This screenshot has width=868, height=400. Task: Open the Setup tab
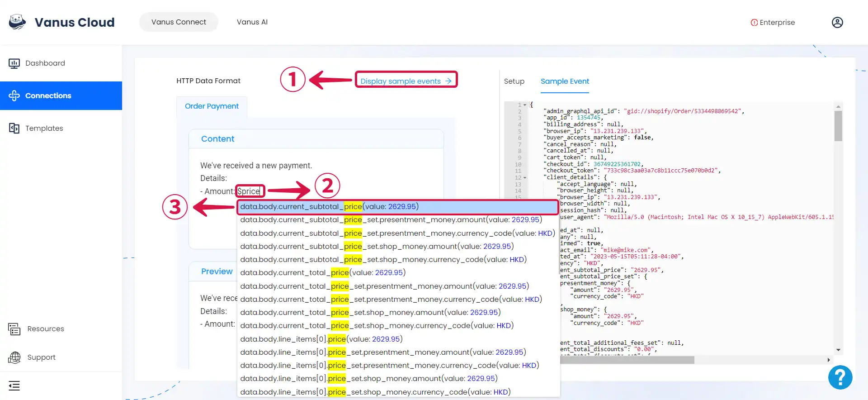[514, 81]
